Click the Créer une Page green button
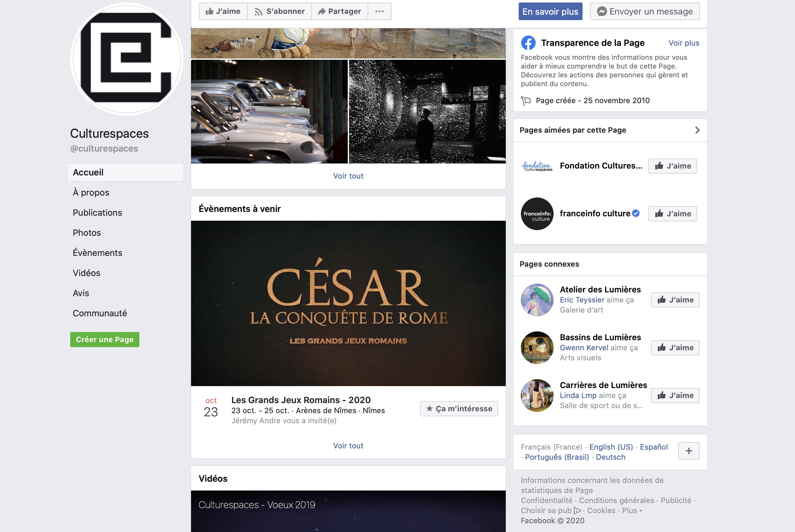Screen dimensions: 795x532 [104, 340]
